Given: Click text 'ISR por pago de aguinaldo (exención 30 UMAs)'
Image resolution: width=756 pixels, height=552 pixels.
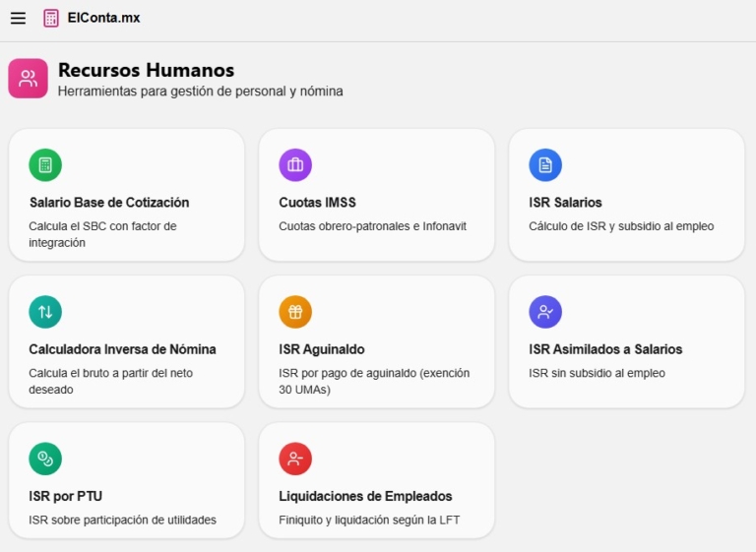Looking at the screenshot, I should pos(374,382).
